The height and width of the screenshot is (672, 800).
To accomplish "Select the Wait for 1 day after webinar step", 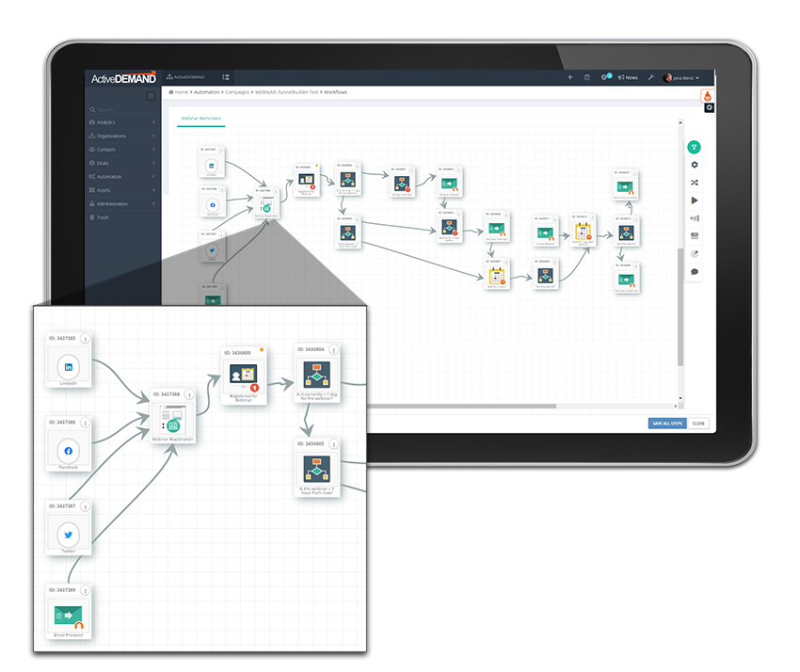I will click(x=583, y=232).
